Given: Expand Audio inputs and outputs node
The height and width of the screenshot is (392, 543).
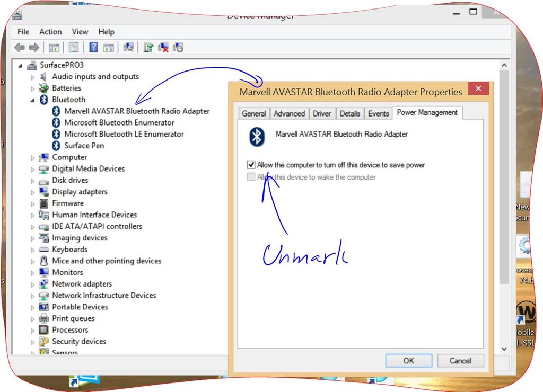Looking at the screenshot, I should (32, 77).
